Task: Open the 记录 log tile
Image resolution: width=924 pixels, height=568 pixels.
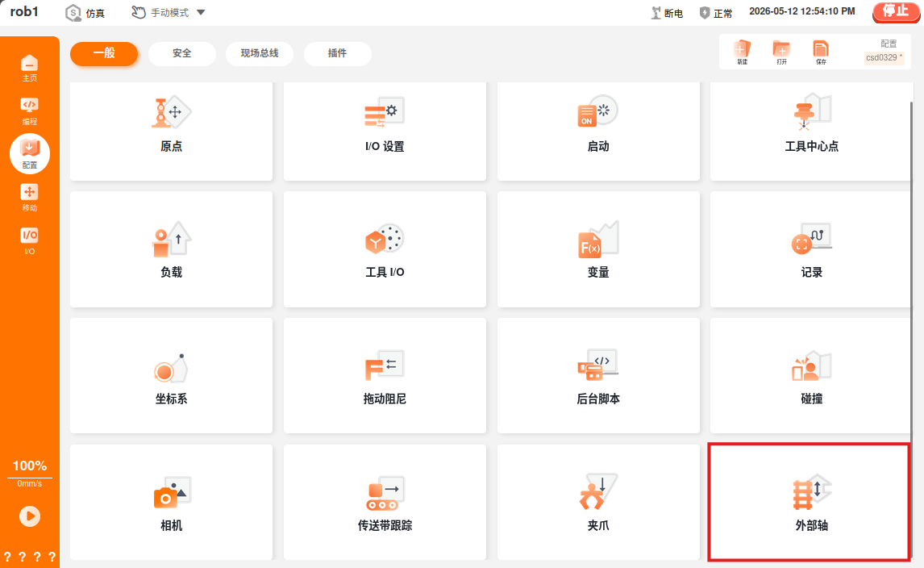Action: tap(811, 249)
